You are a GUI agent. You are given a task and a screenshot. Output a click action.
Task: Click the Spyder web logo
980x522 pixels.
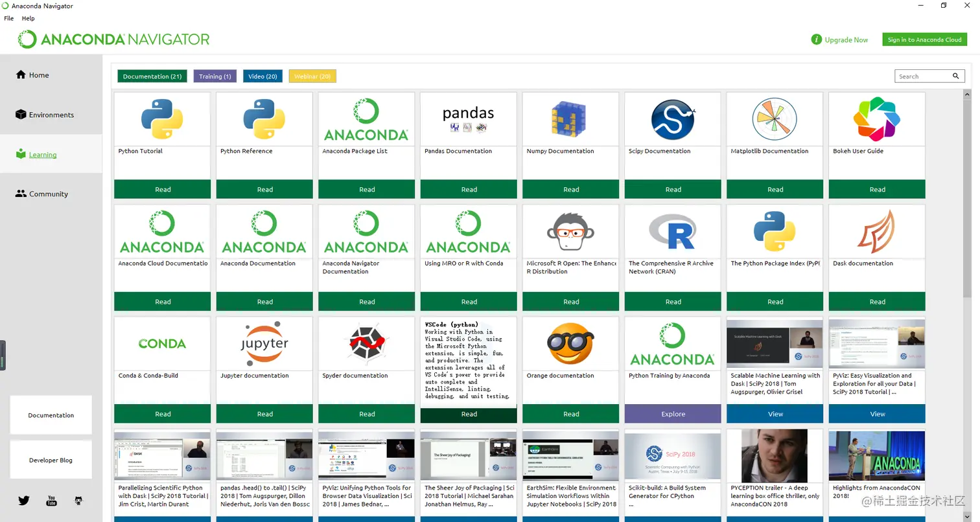(x=366, y=344)
